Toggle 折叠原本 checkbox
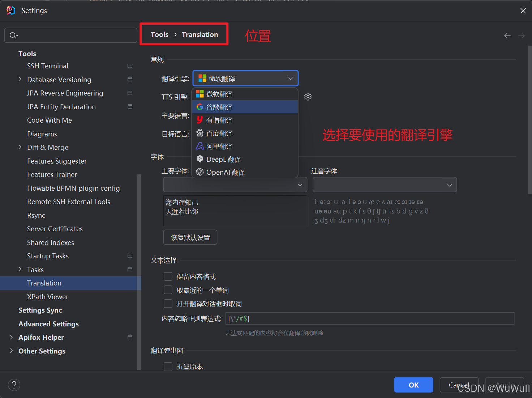This screenshot has width=532, height=398. 168,367
